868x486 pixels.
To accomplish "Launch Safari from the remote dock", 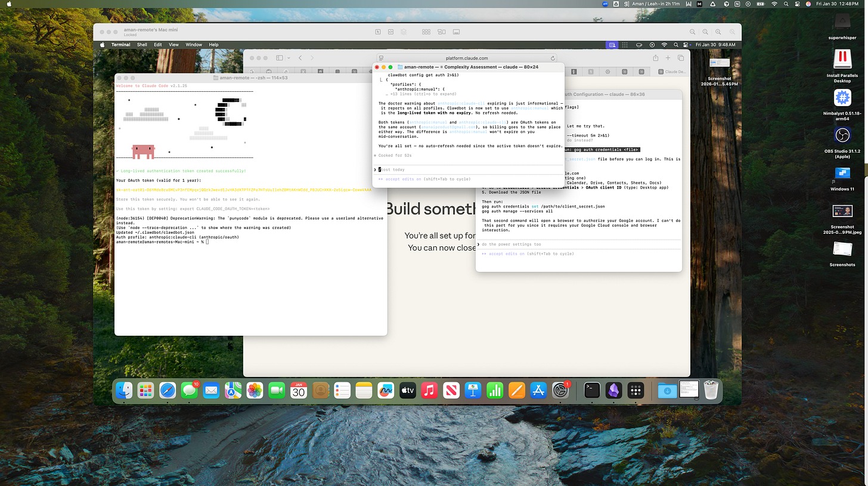I will (168, 391).
